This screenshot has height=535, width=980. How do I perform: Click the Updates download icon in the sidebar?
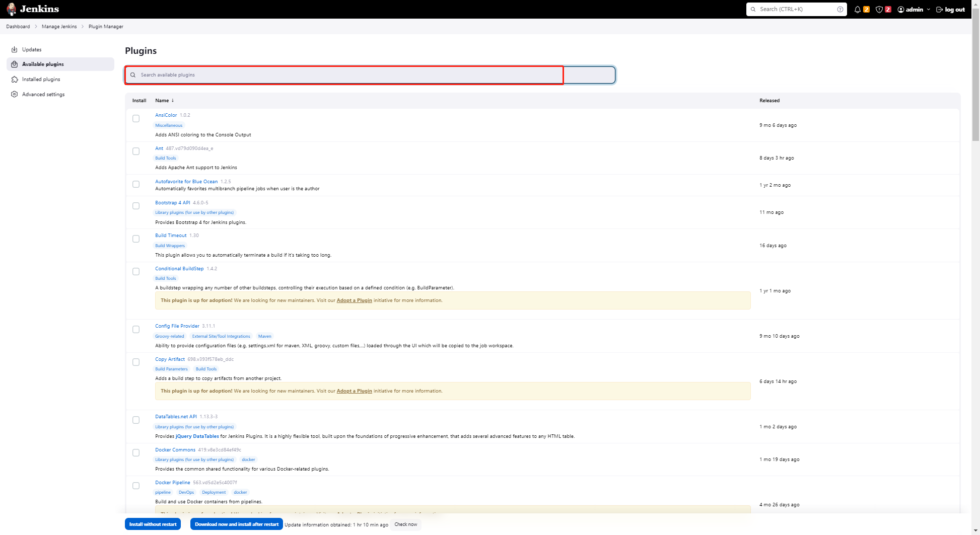pyautogui.click(x=15, y=49)
